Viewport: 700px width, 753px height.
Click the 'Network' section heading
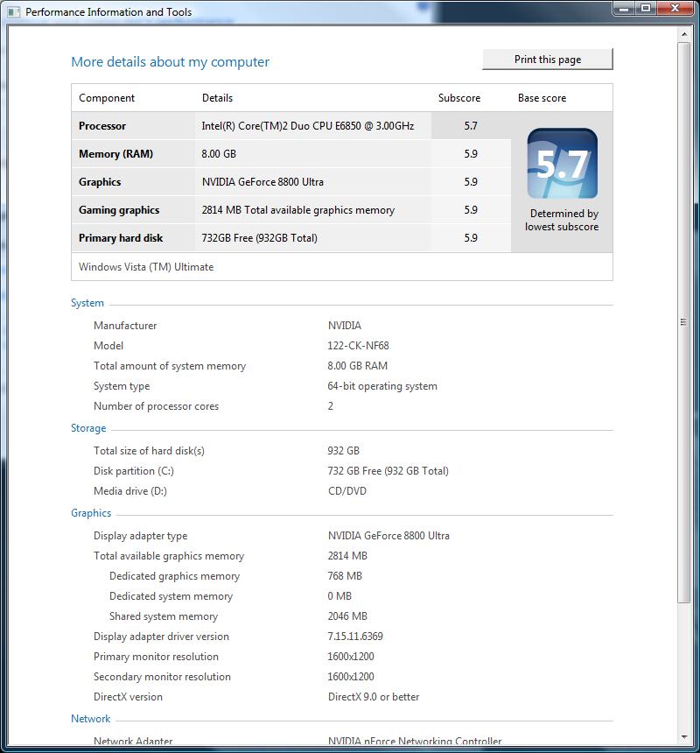91,719
